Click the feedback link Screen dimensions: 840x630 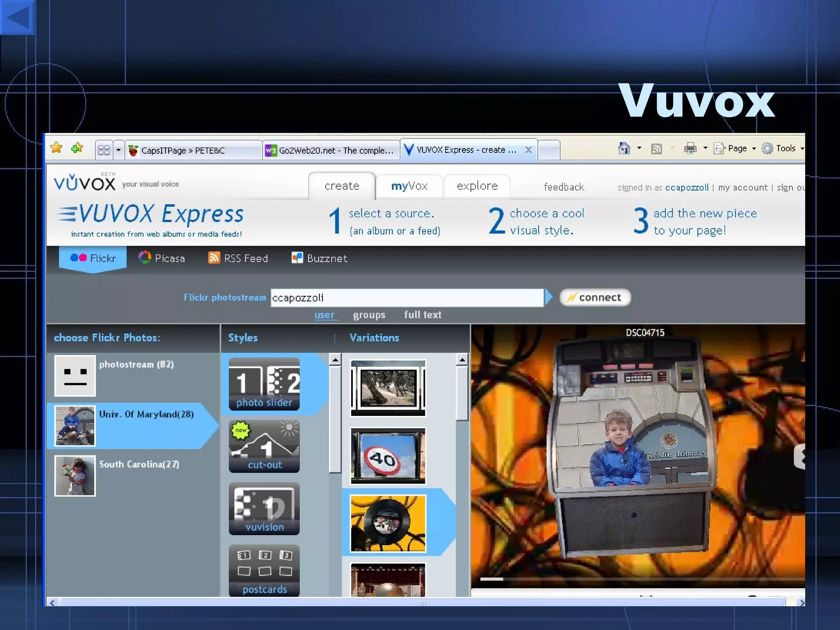click(x=564, y=187)
